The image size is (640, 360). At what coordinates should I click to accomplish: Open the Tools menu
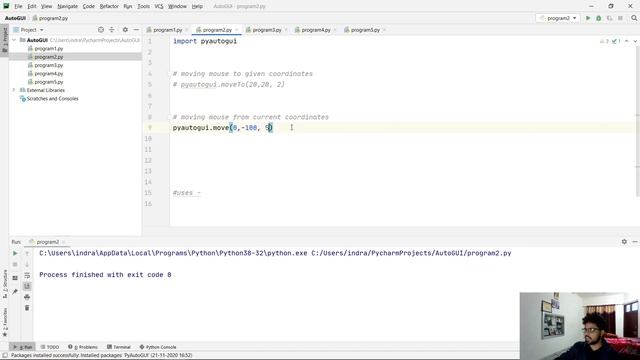tap(143, 7)
